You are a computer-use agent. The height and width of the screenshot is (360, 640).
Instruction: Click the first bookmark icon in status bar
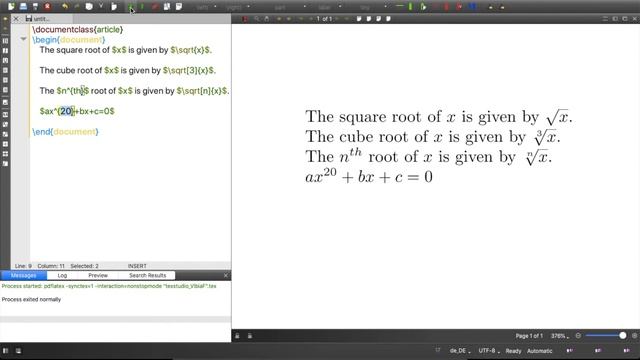pos(569,350)
